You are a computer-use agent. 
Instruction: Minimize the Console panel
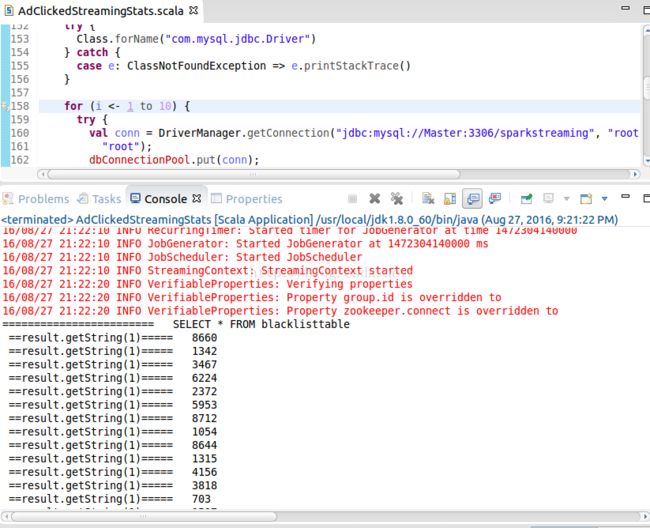[626, 196]
